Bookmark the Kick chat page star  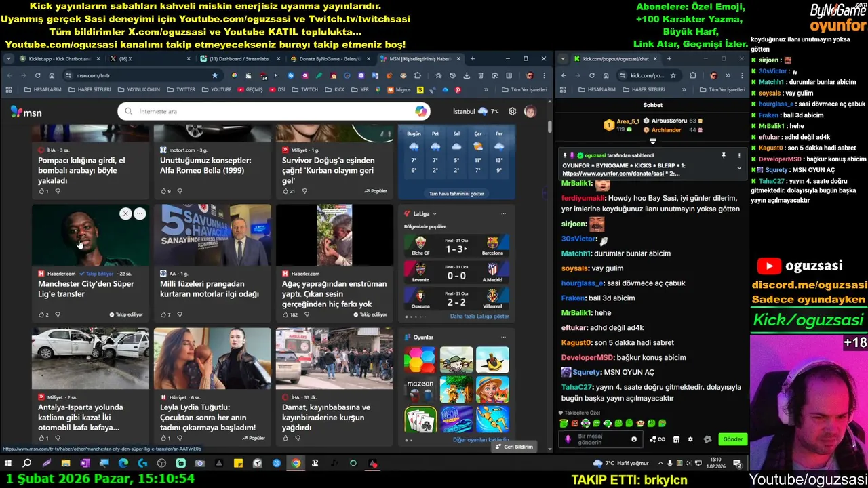(673, 75)
